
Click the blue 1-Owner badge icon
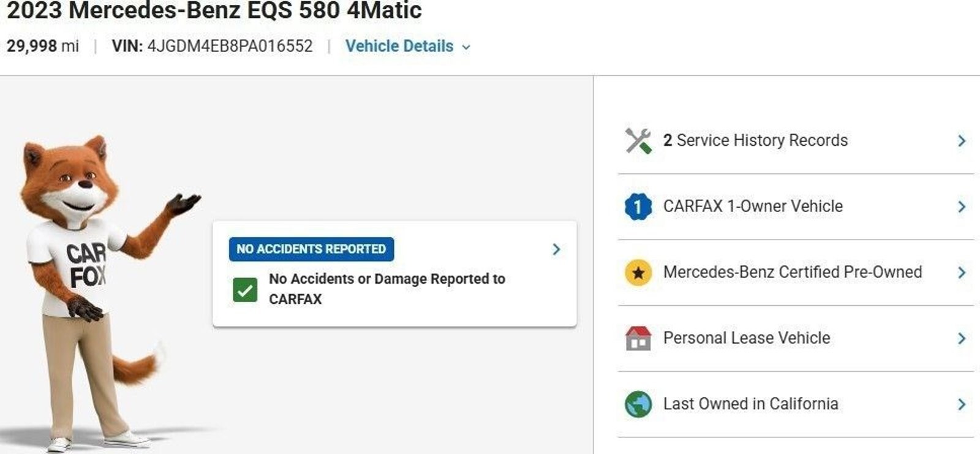(x=638, y=206)
